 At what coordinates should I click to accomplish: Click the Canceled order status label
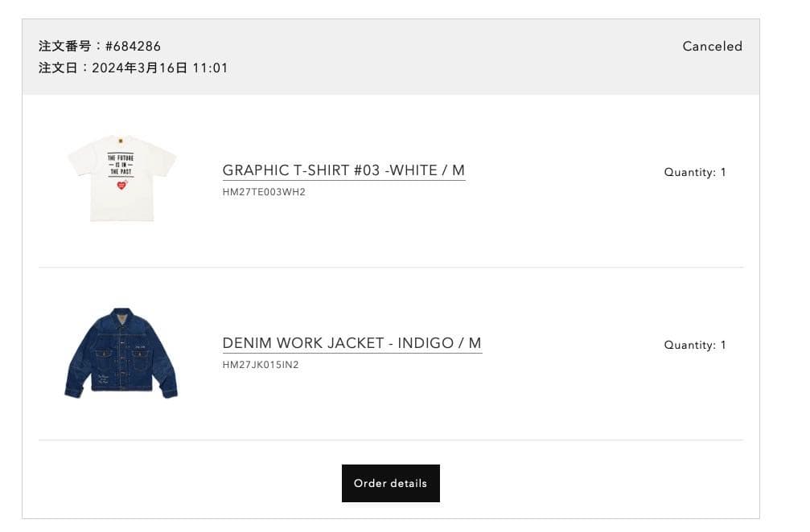click(712, 46)
